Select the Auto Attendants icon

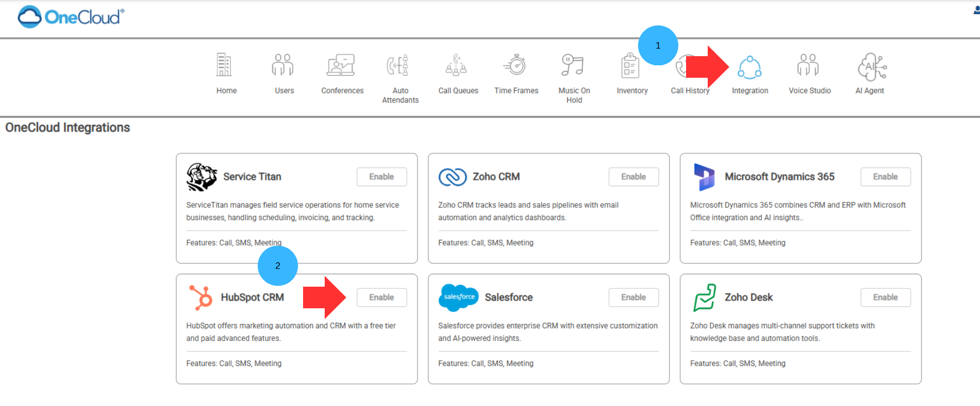tap(399, 65)
